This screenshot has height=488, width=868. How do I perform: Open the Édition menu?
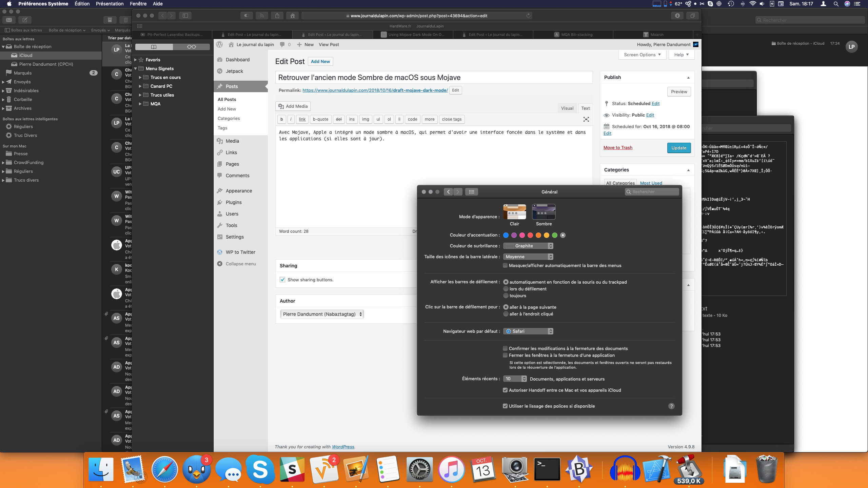pyautogui.click(x=82, y=4)
